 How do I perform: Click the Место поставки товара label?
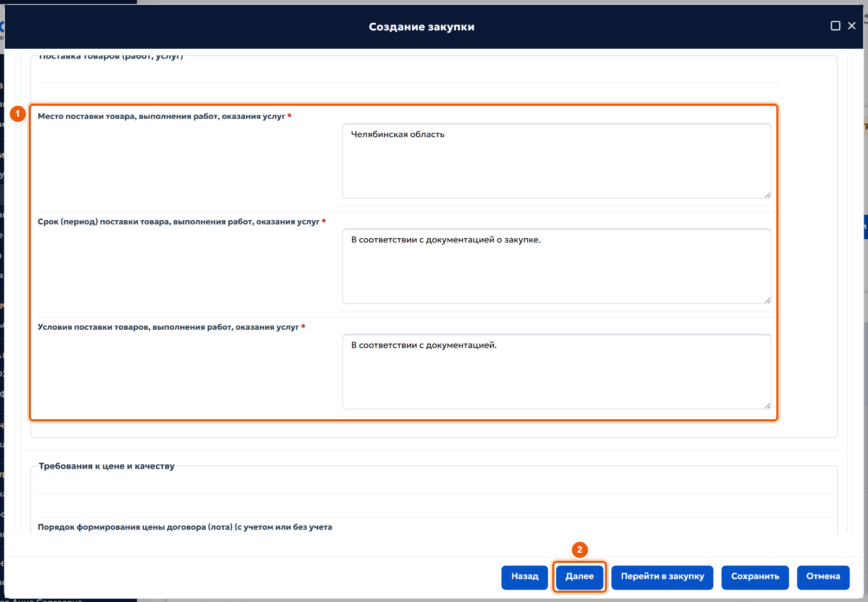pyautogui.click(x=164, y=116)
